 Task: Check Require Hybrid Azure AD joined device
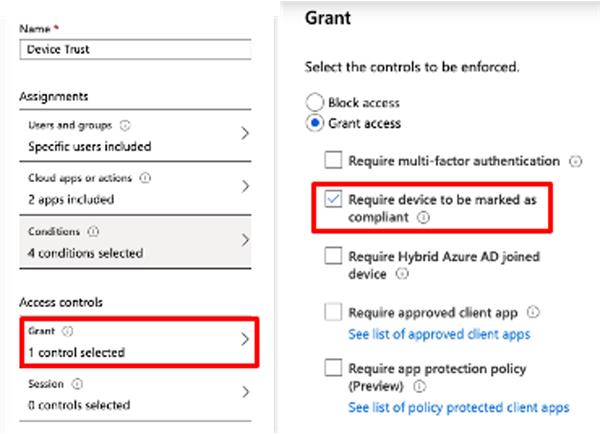point(333,257)
